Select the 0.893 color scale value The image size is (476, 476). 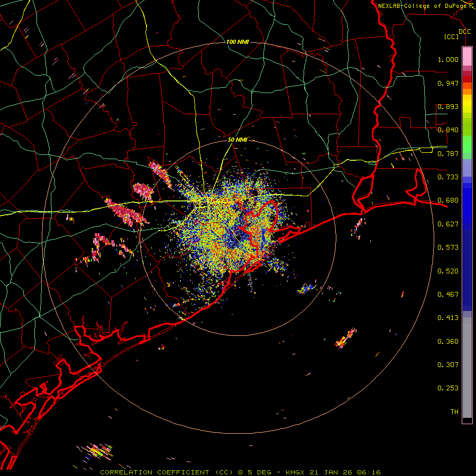pyautogui.click(x=448, y=106)
